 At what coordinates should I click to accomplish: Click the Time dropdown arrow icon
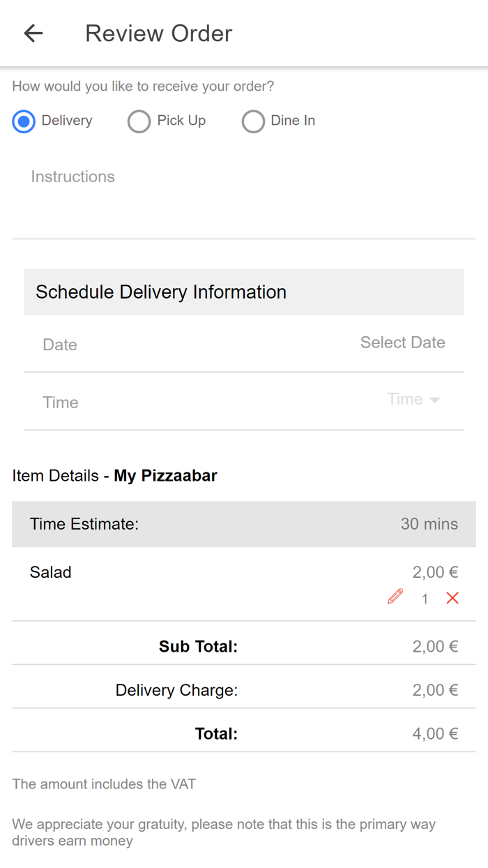pyautogui.click(x=434, y=400)
